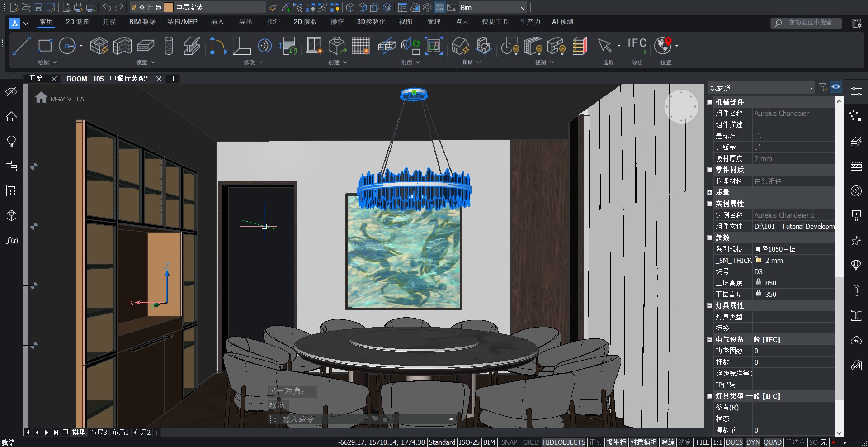Click the 取消 option in command prompt
The image size is (868, 447).
click(277, 404)
